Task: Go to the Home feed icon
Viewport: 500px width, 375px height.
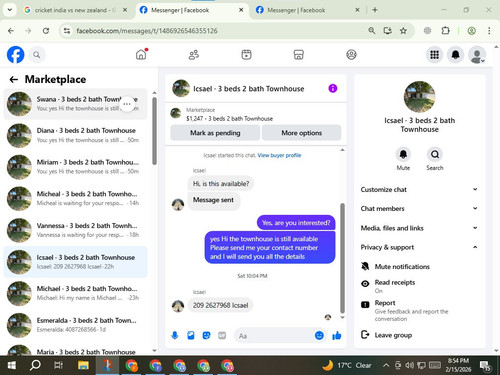Action: tap(141, 54)
